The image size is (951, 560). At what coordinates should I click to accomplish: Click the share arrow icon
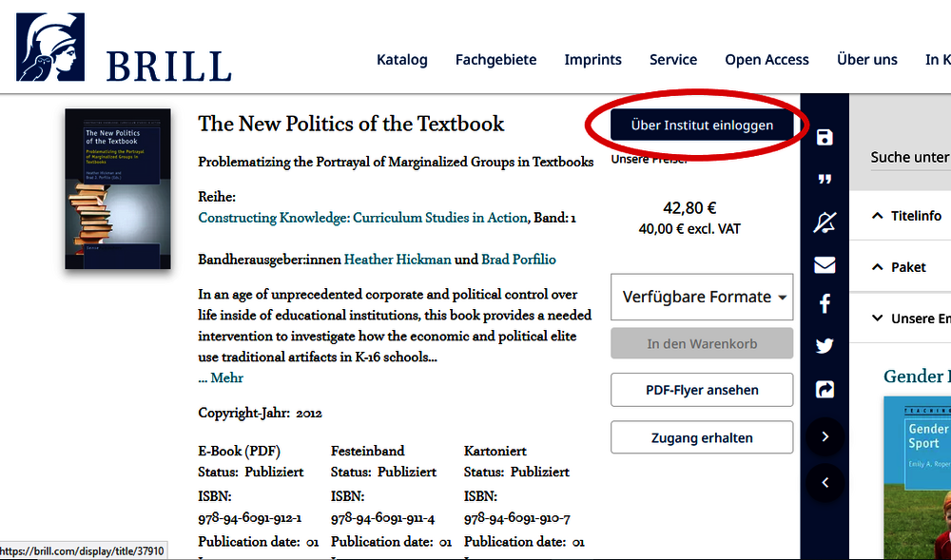(x=825, y=389)
